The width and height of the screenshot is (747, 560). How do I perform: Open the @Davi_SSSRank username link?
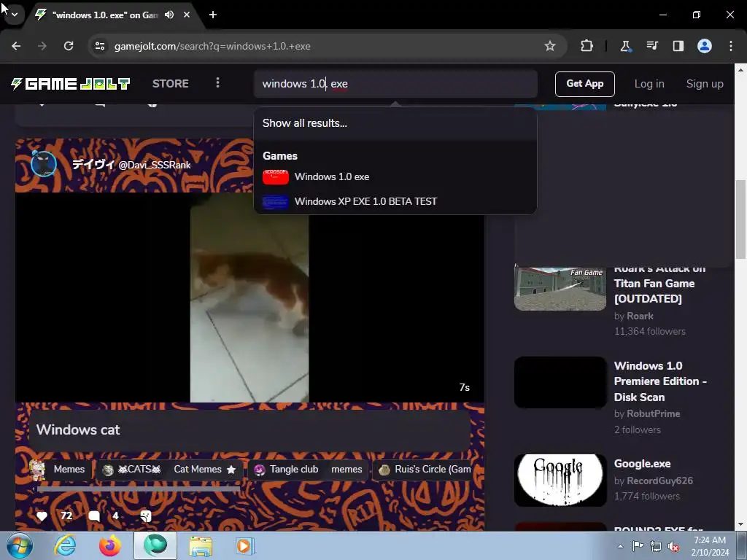pyautogui.click(x=155, y=166)
